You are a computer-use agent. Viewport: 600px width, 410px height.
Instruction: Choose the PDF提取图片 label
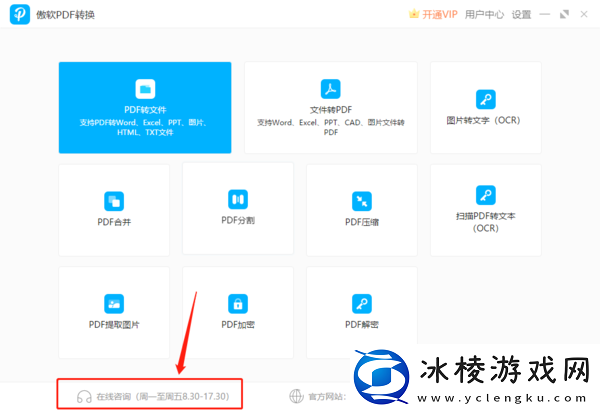(114, 325)
